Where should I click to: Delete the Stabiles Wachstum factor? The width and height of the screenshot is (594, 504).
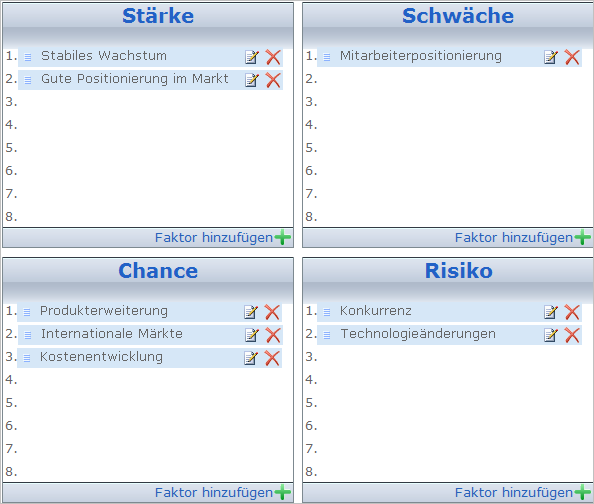click(x=273, y=57)
